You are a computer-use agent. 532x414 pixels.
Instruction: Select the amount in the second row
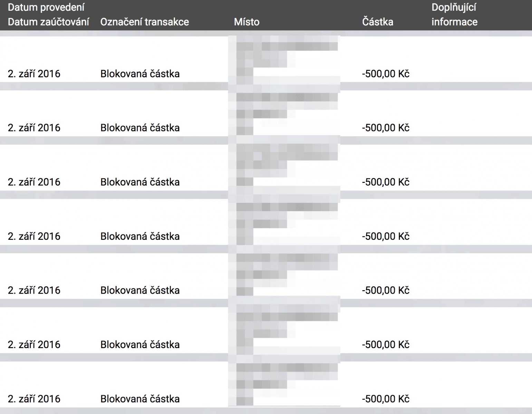coord(386,128)
